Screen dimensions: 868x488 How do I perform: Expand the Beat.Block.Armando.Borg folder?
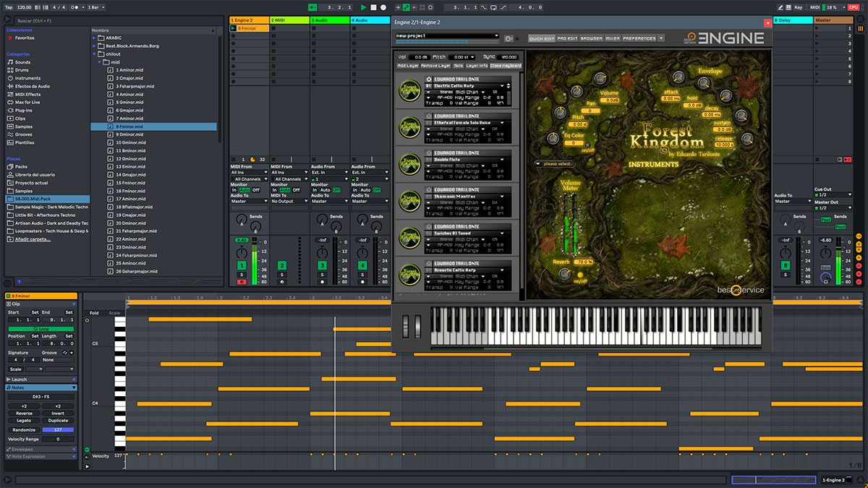click(x=94, y=46)
